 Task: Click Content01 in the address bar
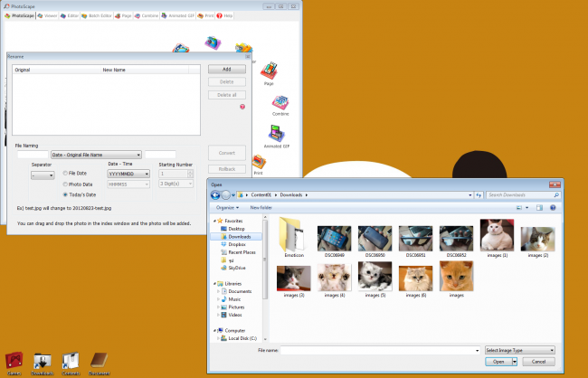[x=261, y=195]
